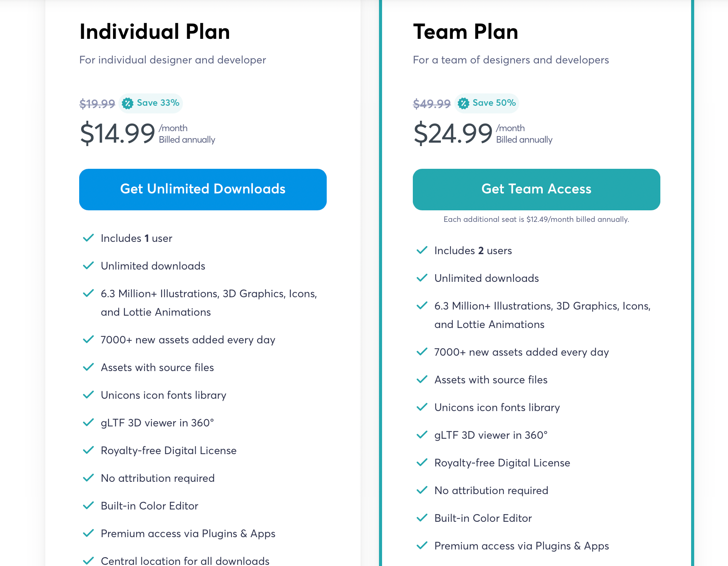Click the Individual Plan heading
Viewport: 728px width, 566px height.
(155, 32)
